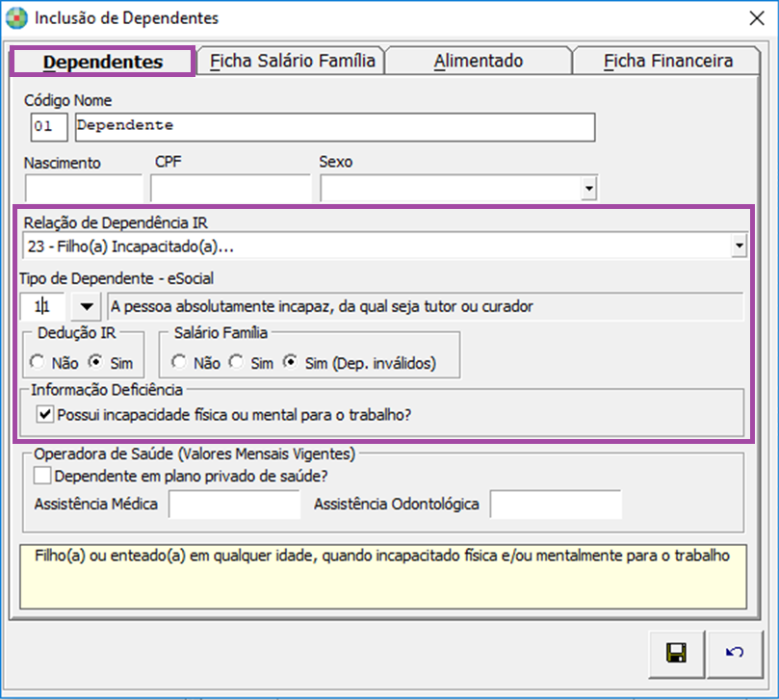Click the Assistência Médica value field
The height and width of the screenshot is (700, 779).
[234, 505]
